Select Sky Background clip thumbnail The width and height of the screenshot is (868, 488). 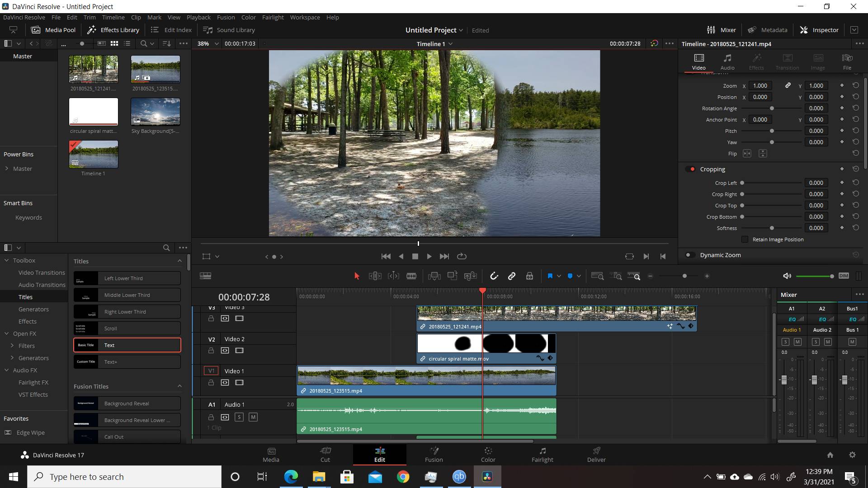click(x=156, y=112)
